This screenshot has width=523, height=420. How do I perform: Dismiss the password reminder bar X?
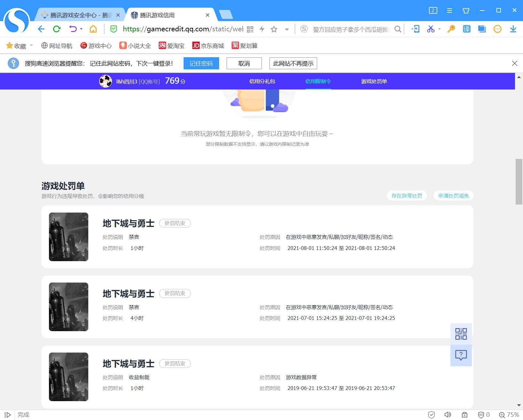[514, 63]
